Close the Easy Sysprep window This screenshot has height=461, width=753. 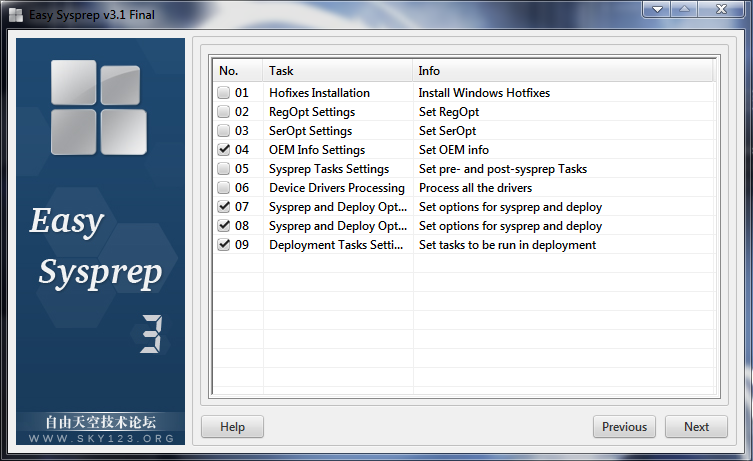(x=721, y=9)
